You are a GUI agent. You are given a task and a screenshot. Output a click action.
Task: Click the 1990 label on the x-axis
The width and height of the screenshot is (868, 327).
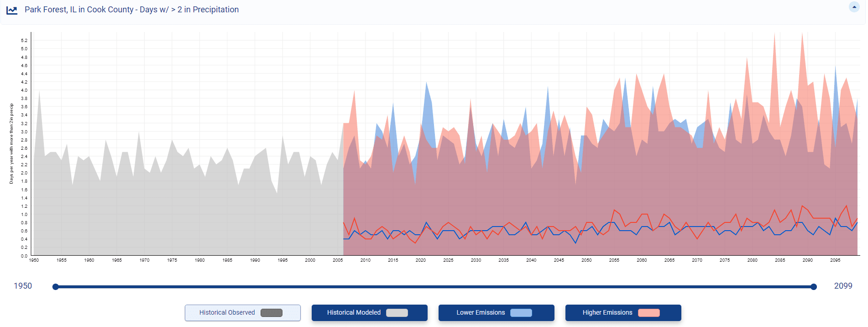(255, 260)
